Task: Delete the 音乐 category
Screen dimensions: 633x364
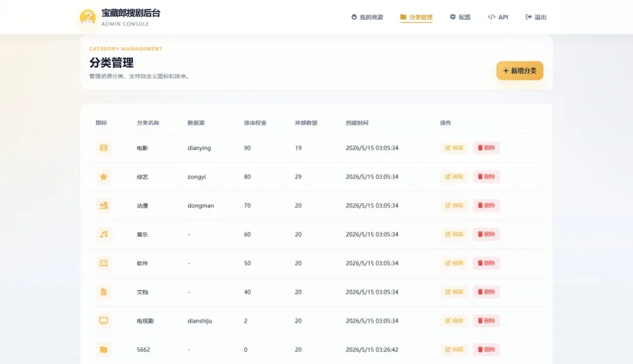Action: [x=486, y=234]
